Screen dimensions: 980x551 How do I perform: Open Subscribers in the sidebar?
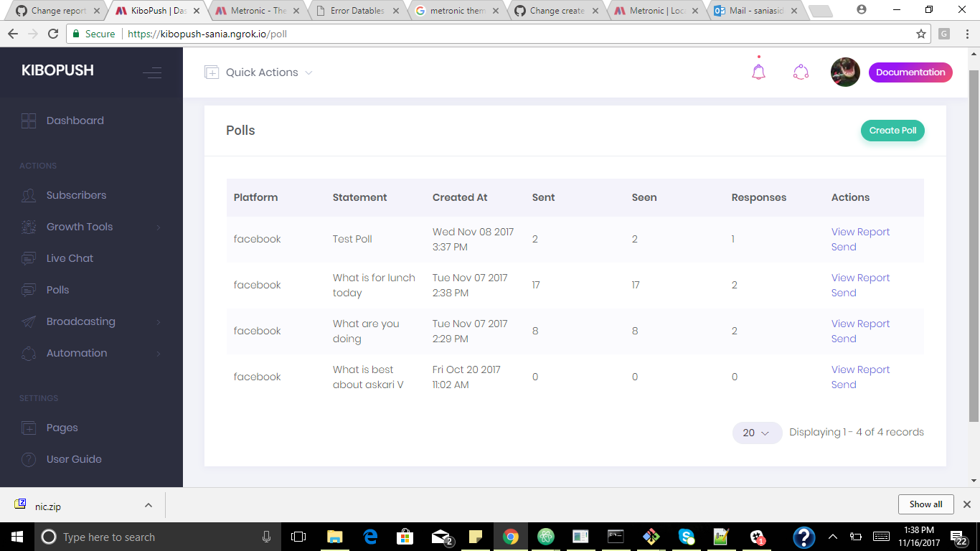tap(76, 195)
